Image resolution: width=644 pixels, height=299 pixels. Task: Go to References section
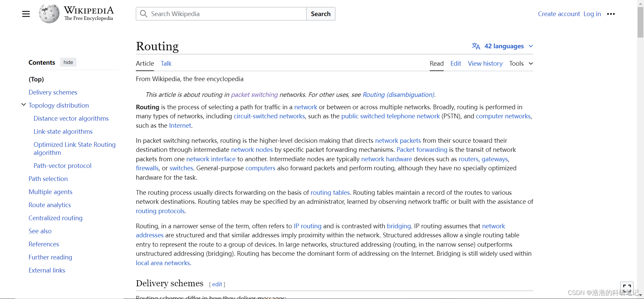point(44,244)
